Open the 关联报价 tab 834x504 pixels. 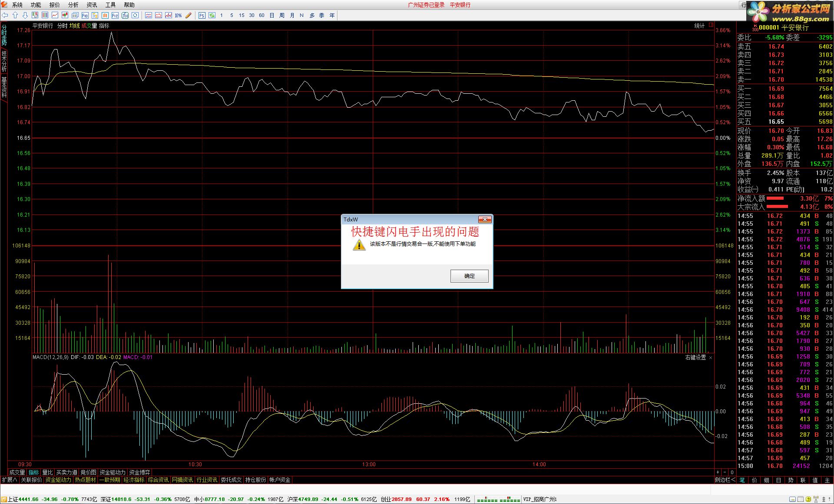(x=31, y=480)
